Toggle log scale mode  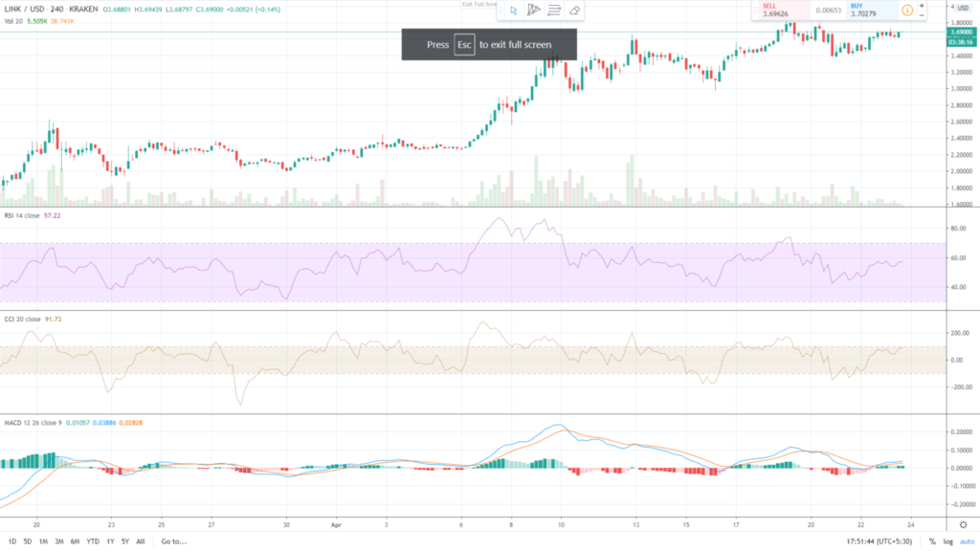tap(947, 540)
